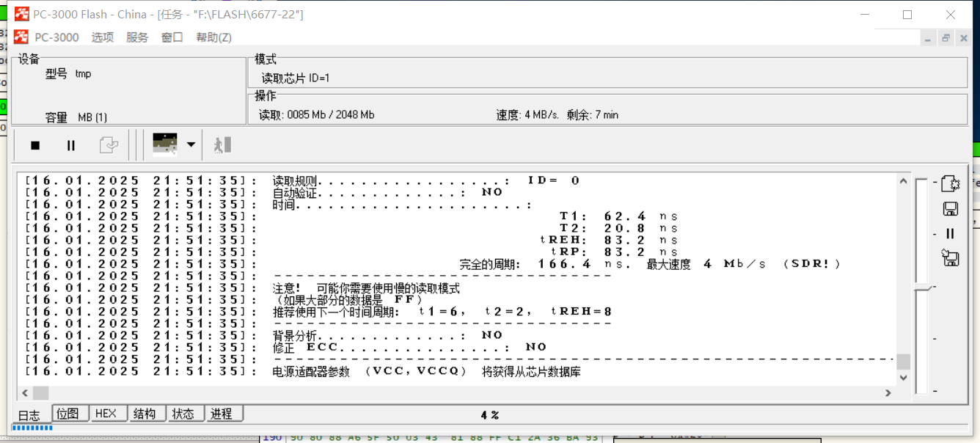Click the log line '自动验证'
The width and height of the screenshot is (980, 443).
click(x=387, y=192)
